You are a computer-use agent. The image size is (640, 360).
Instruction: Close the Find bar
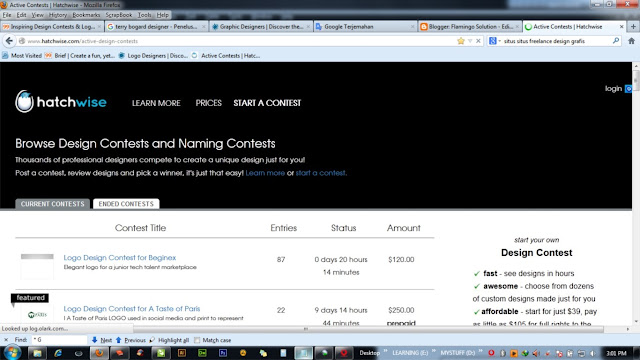pyautogui.click(x=6, y=340)
